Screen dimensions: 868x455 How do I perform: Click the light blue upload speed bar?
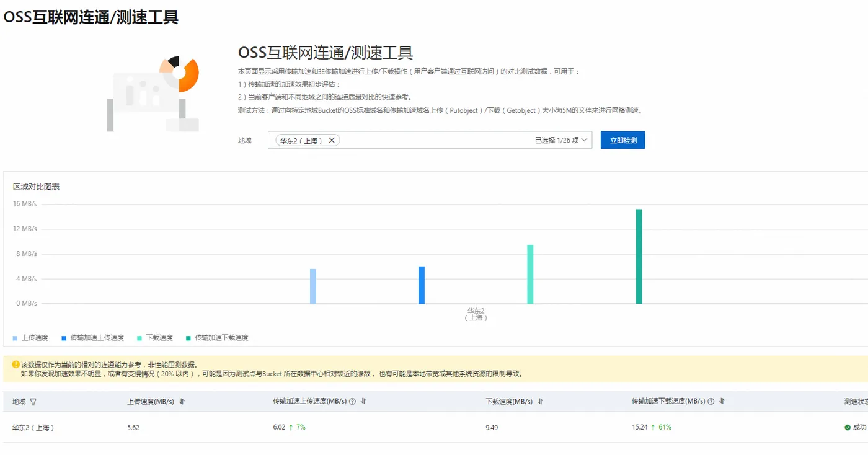tap(313, 286)
